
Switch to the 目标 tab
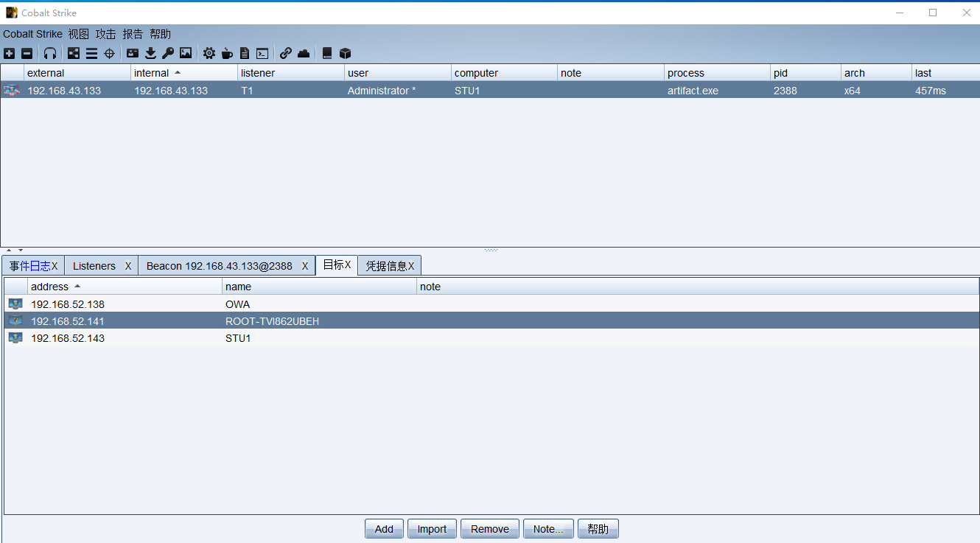point(337,265)
